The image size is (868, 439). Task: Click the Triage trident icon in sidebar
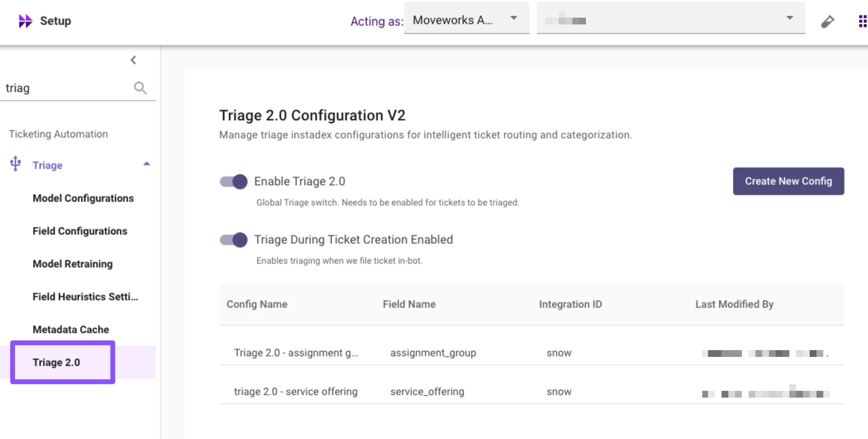[15, 164]
